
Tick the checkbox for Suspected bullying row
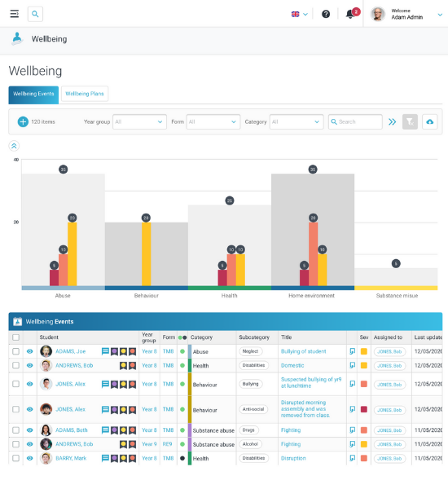[16, 384]
